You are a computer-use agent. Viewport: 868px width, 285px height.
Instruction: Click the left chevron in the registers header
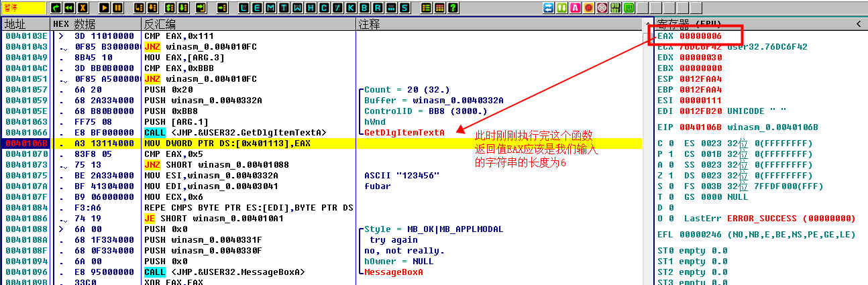(x=859, y=24)
